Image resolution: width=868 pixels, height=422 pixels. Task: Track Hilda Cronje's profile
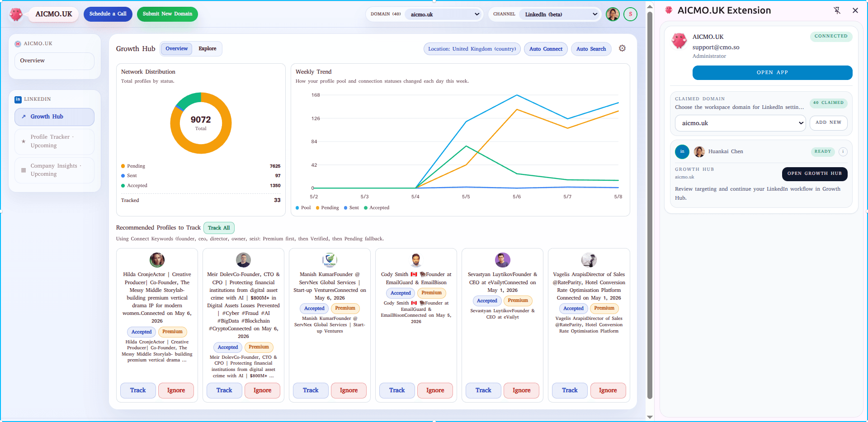(x=138, y=390)
